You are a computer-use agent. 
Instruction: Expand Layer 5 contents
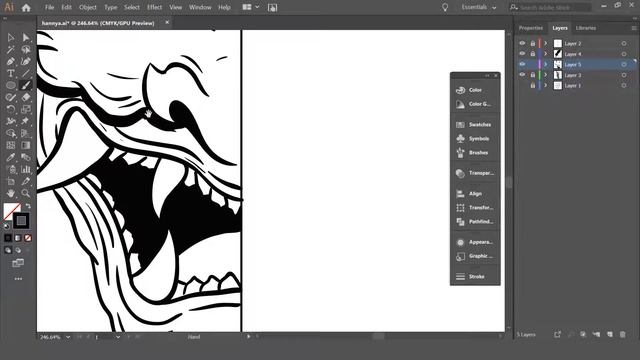pyautogui.click(x=546, y=64)
